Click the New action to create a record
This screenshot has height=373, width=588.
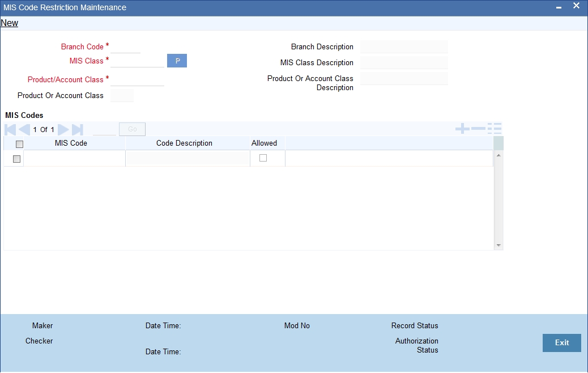(x=9, y=23)
